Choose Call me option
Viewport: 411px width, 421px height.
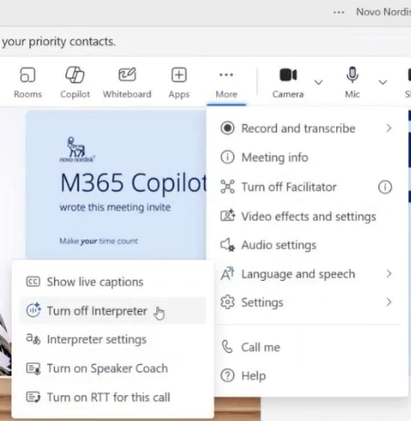(307, 347)
